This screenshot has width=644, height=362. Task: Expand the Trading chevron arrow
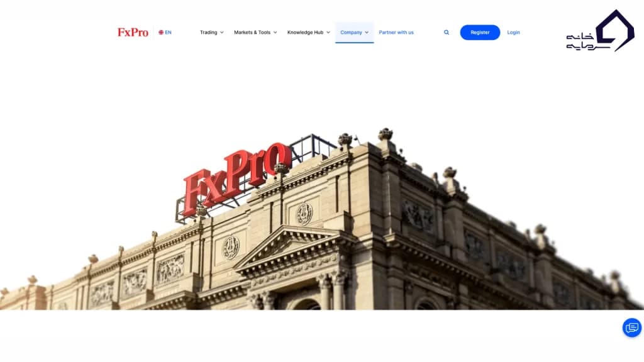click(222, 33)
